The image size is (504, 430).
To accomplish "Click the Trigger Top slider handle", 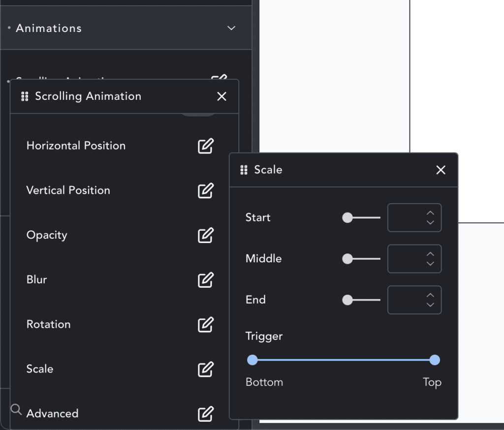I will pyautogui.click(x=435, y=360).
